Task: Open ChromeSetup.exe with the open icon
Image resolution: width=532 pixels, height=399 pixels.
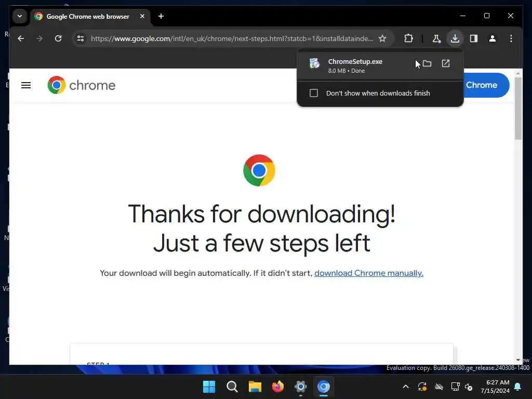Action: (446, 63)
